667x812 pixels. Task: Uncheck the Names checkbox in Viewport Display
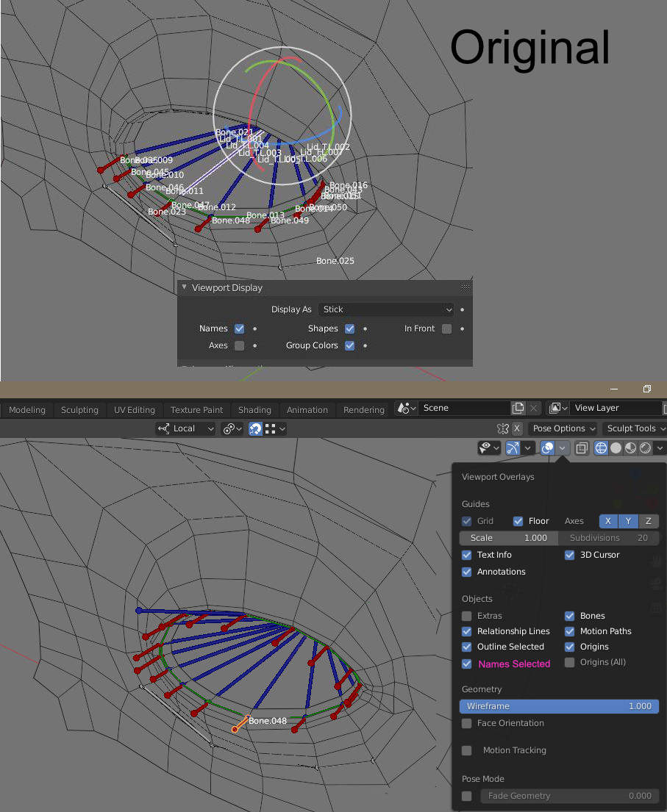click(x=240, y=328)
